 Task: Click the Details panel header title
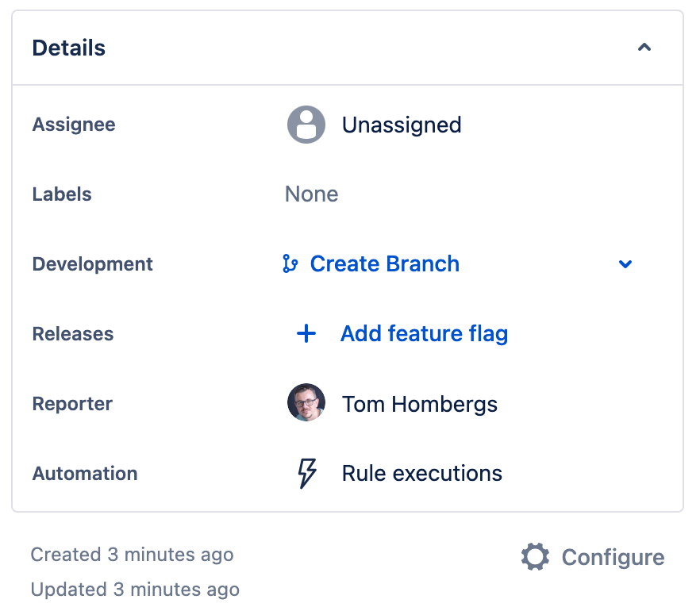[69, 48]
